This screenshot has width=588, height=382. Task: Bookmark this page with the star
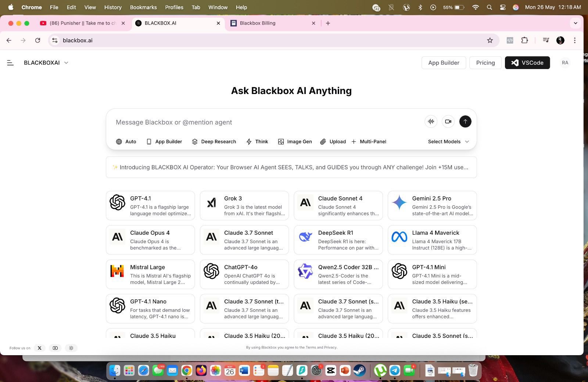(490, 40)
